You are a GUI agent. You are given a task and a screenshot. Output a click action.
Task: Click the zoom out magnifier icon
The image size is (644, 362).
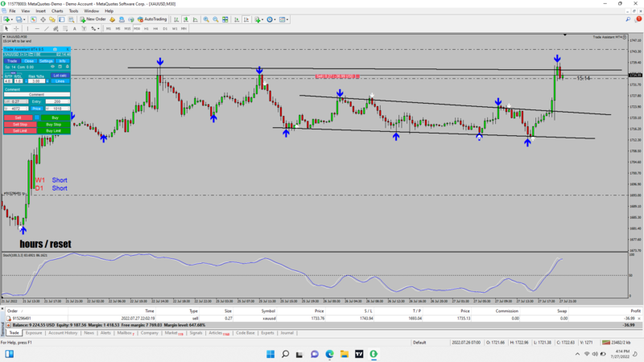(x=215, y=19)
